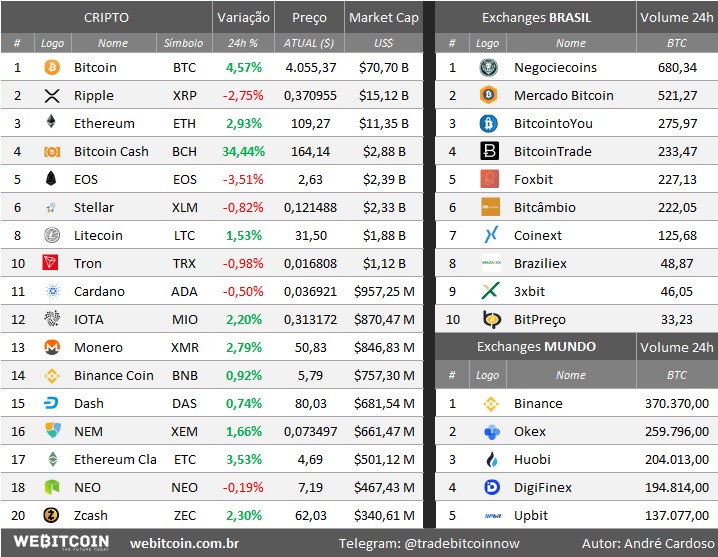Screen dimensions: 718x557
Task: Click the Dash logo icon
Action: click(x=51, y=403)
